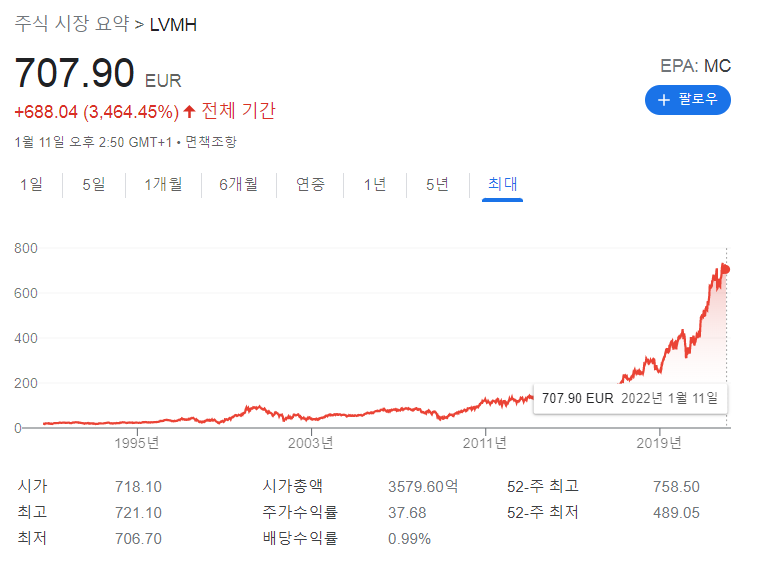
Task: Click the chart tooltip showing 707.90 EUR
Action: pos(630,398)
